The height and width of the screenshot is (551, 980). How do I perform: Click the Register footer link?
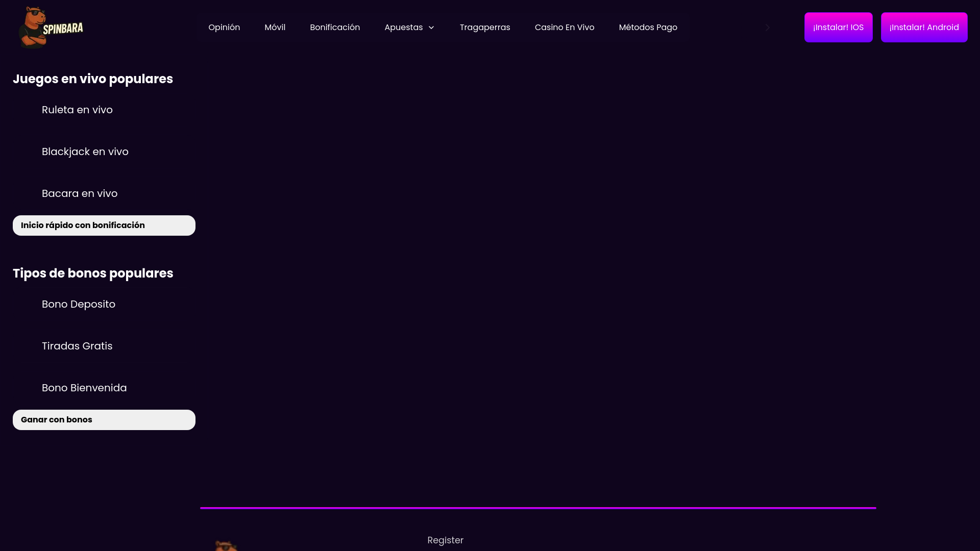pos(445,540)
